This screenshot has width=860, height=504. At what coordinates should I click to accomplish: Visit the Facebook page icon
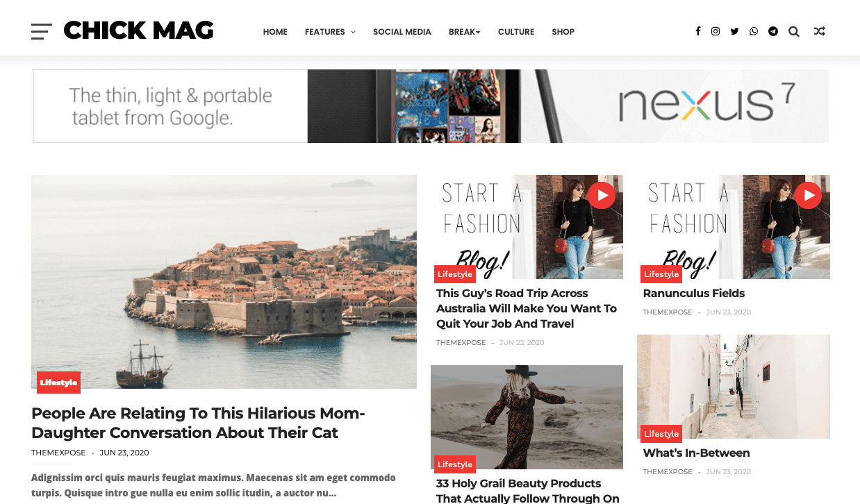click(697, 31)
